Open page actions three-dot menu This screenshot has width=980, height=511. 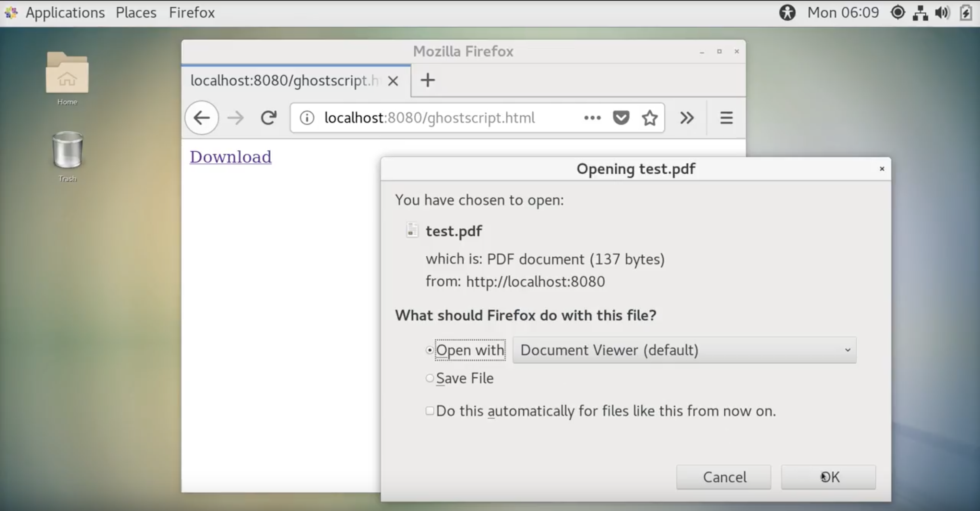point(592,118)
